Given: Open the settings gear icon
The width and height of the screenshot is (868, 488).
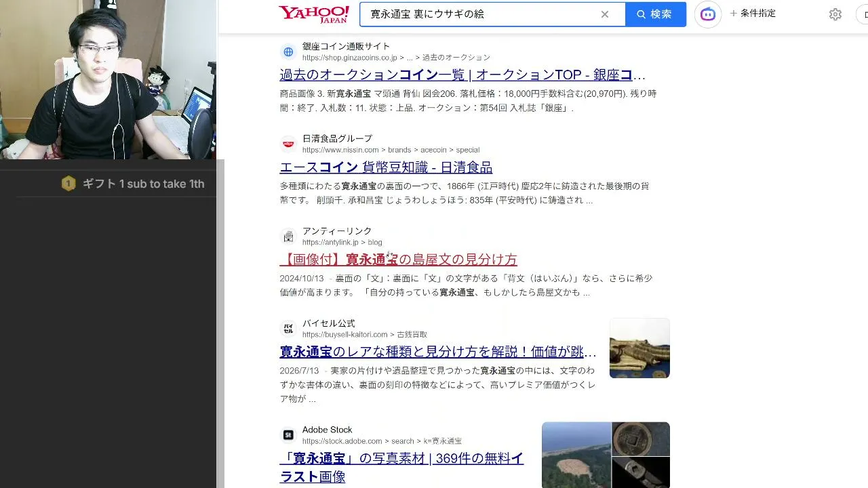Looking at the screenshot, I should tap(835, 14).
